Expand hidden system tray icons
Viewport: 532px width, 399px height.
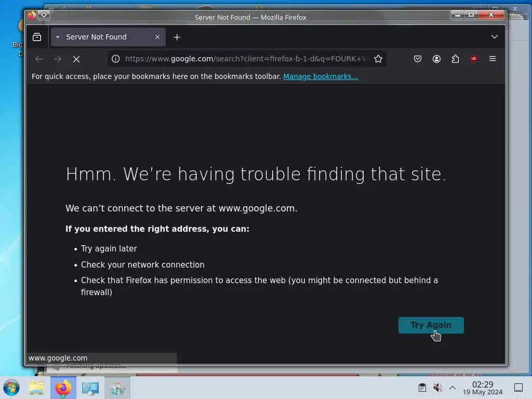[x=453, y=388]
